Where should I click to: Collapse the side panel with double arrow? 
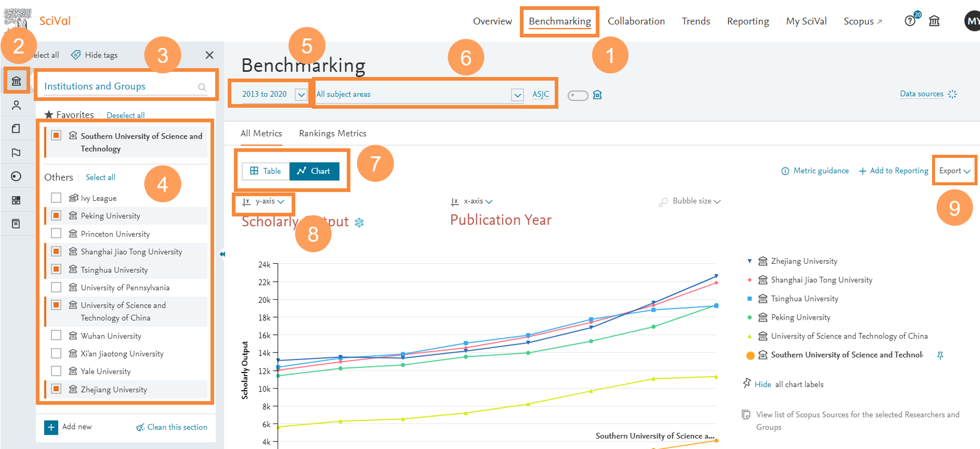(222, 254)
